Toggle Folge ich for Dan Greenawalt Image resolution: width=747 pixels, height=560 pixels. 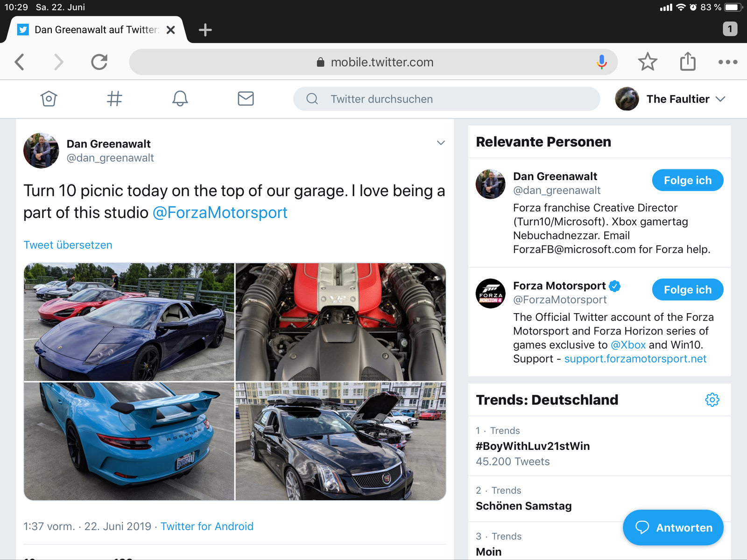[688, 180]
